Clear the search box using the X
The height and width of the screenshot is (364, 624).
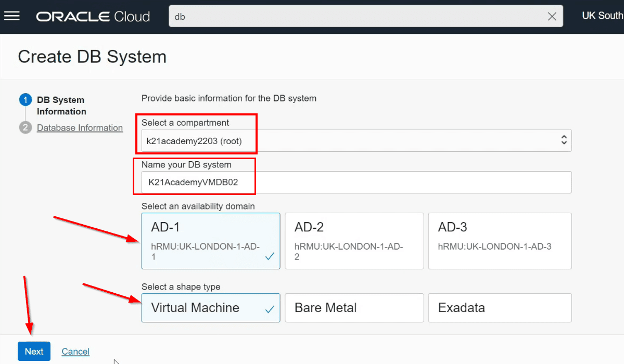[552, 16]
